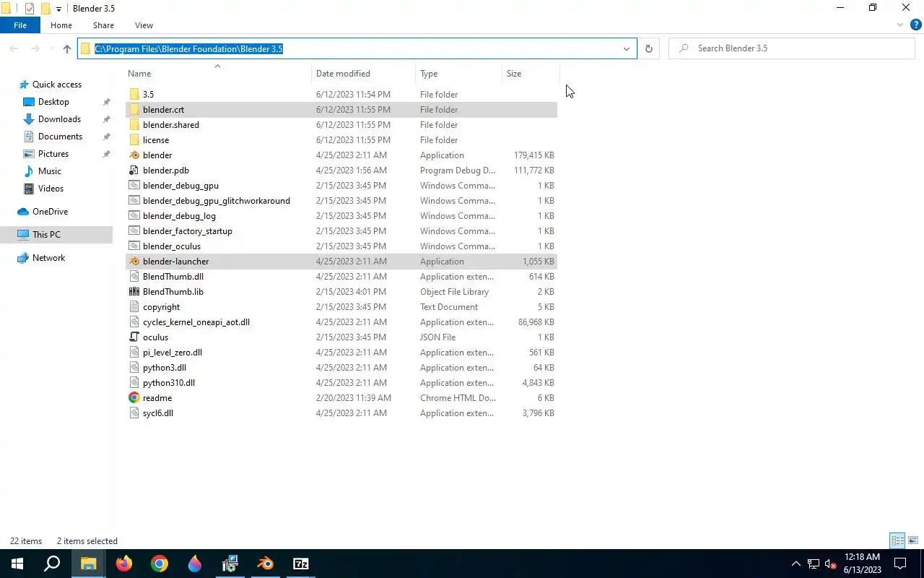The height and width of the screenshot is (578, 924).
Task: Expand the ribbon with the chevron
Action: pyautogui.click(x=900, y=25)
